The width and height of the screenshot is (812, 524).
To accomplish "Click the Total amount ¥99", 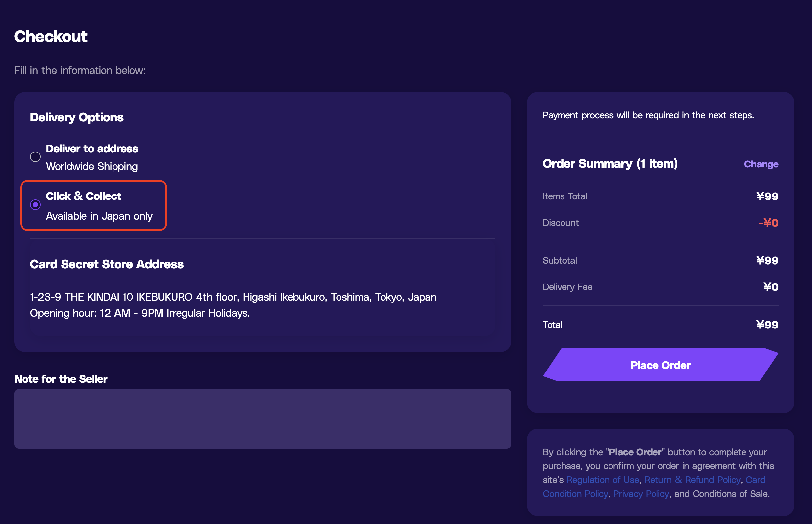I will pos(767,325).
